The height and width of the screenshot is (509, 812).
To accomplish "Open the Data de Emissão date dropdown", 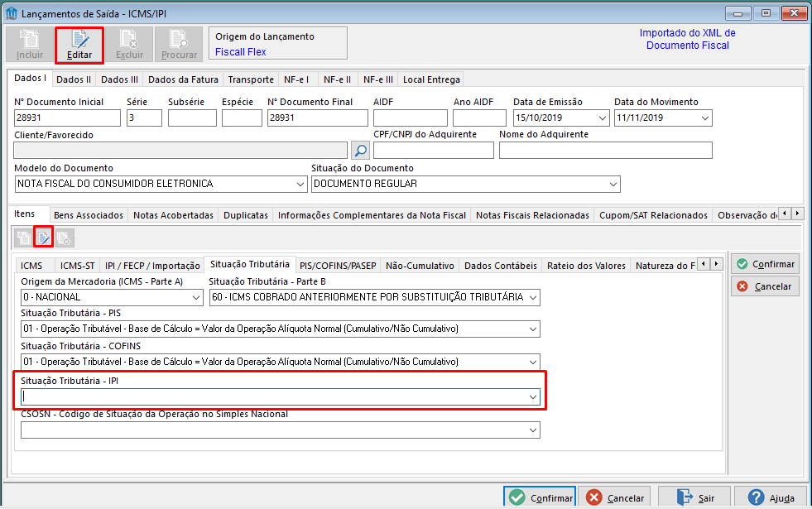I will (603, 118).
